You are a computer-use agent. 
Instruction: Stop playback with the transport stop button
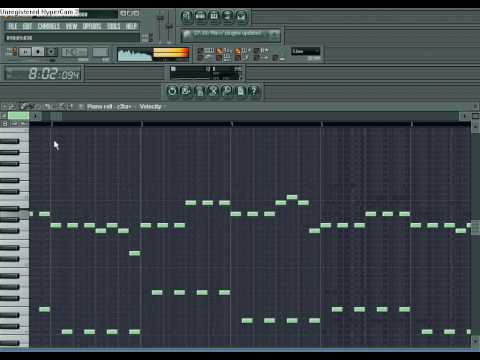pos(38,52)
